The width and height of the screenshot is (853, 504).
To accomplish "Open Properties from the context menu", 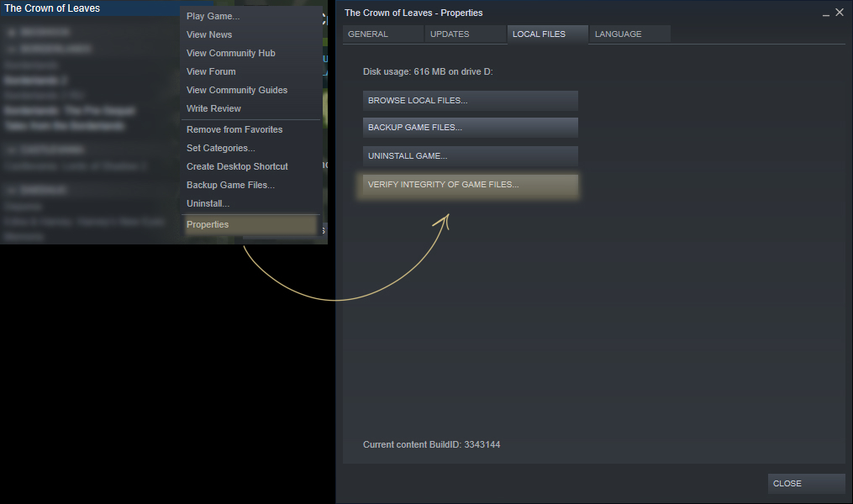I will [x=250, y=224].
